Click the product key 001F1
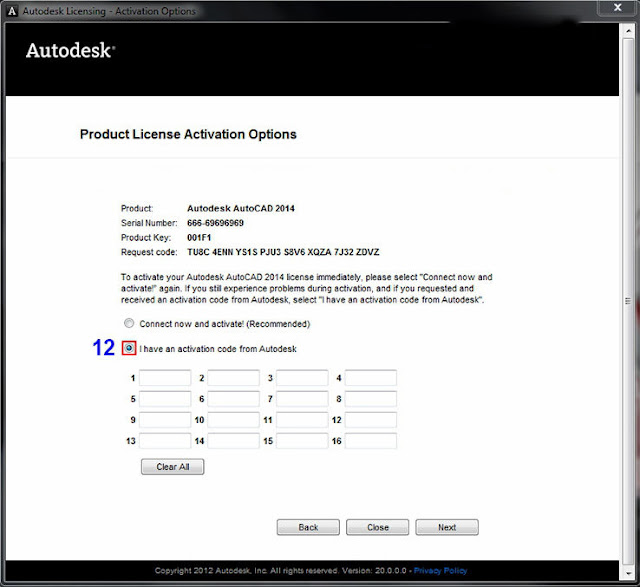The width and height of the screenshot is (640, 587). pos(199,238)
